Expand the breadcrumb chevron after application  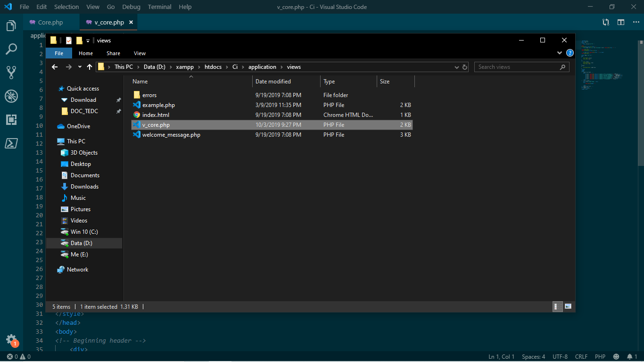tap(281, 67)
